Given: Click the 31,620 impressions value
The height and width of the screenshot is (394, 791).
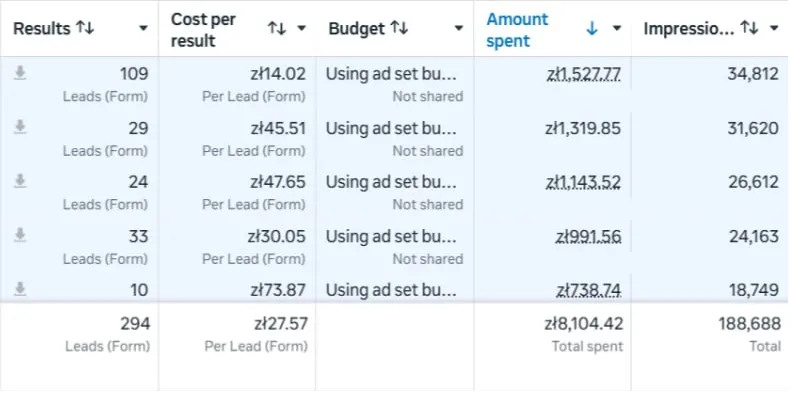Looking at the screenshot, I should tap(754, 128).
